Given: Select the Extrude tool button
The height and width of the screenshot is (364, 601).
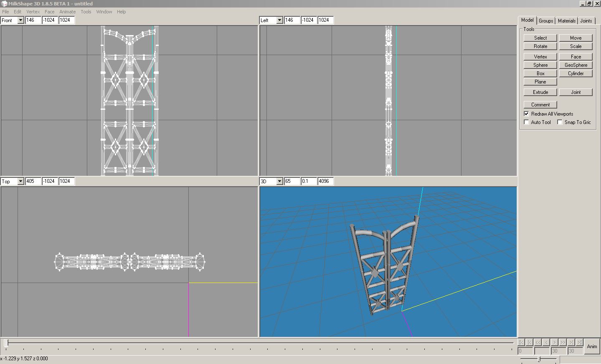Looking at the screenshot, I should click(540, 92).
